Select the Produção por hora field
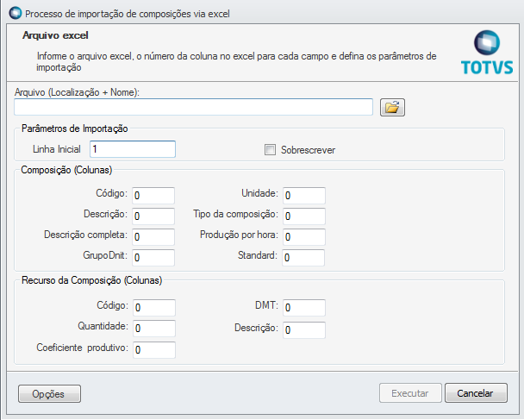Screen dimensions: 524x420 click(304, 237)
